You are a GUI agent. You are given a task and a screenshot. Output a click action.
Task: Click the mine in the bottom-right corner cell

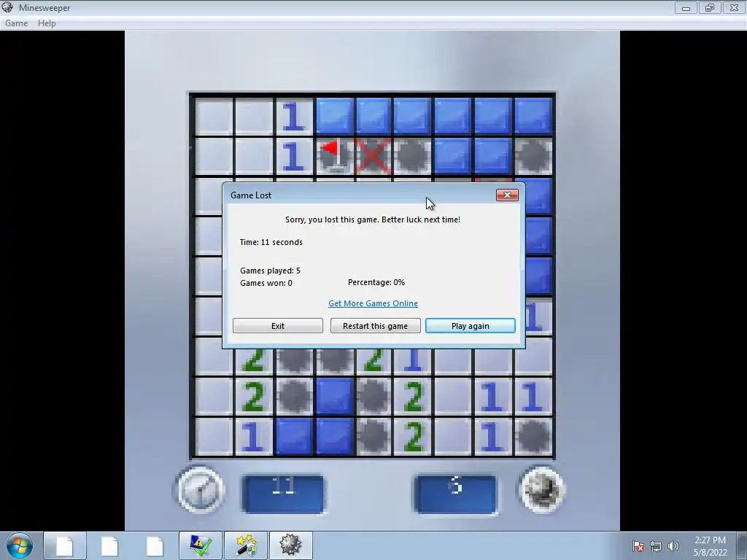tap(533, 436)
